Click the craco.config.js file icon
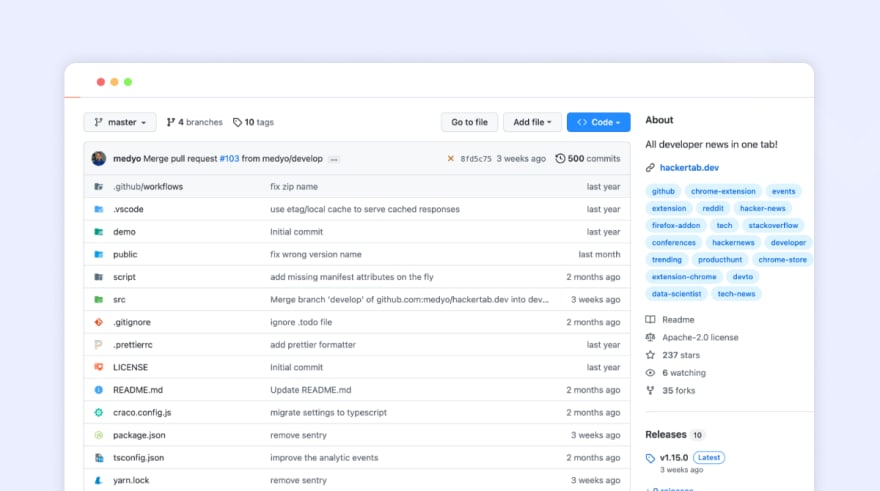880x491 pixels. click(99, 412)
